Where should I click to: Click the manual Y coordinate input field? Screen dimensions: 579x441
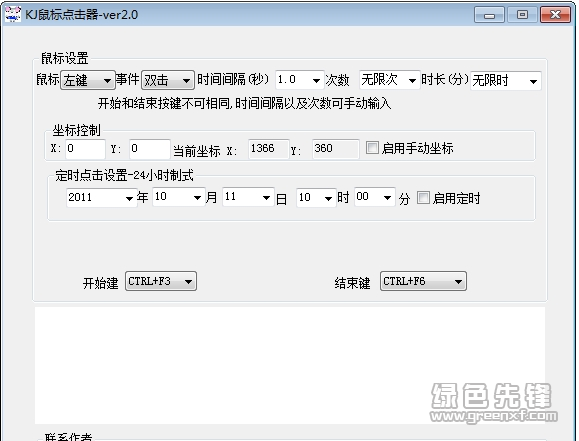(x=150, y=149)
